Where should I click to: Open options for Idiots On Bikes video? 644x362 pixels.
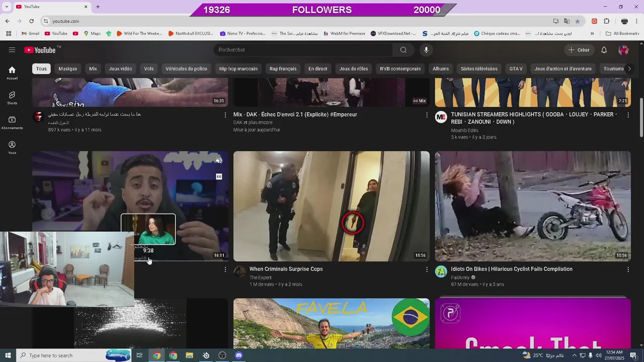pyautogui.click(x=628, y=269)
